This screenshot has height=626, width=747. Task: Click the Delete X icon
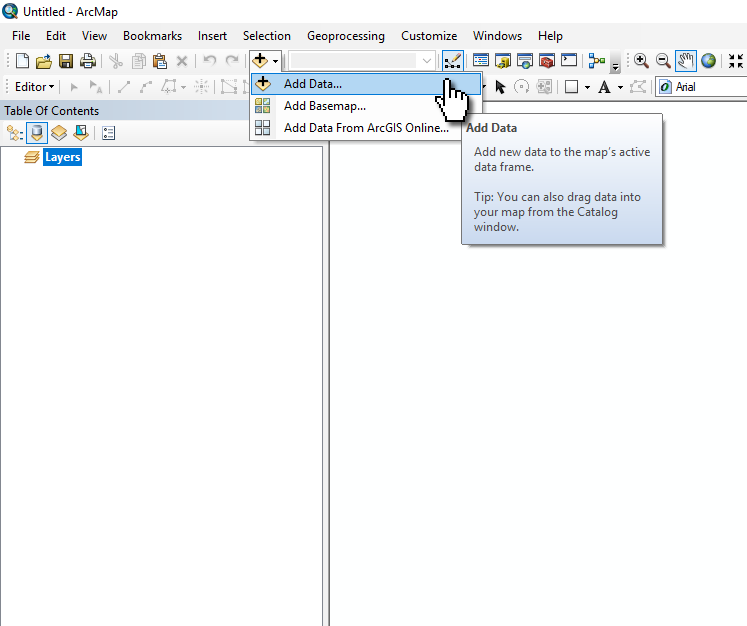click(x=182, y=61)
